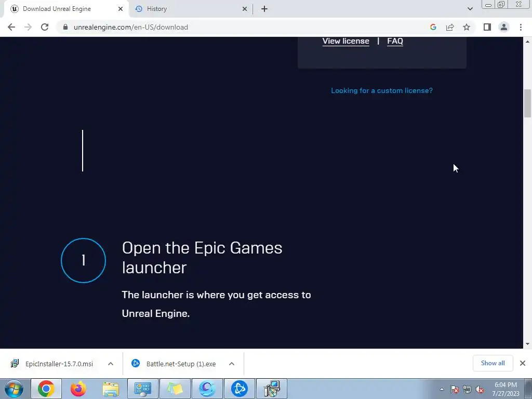Click the forward navigation arrow
This screenshot has width=532, height=399.
[x=28, y=27]
